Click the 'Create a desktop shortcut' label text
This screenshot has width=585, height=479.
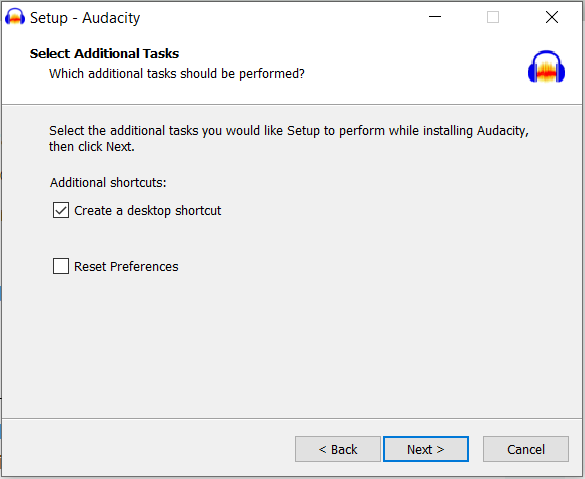pyautogui.click(x=147, y=210)
